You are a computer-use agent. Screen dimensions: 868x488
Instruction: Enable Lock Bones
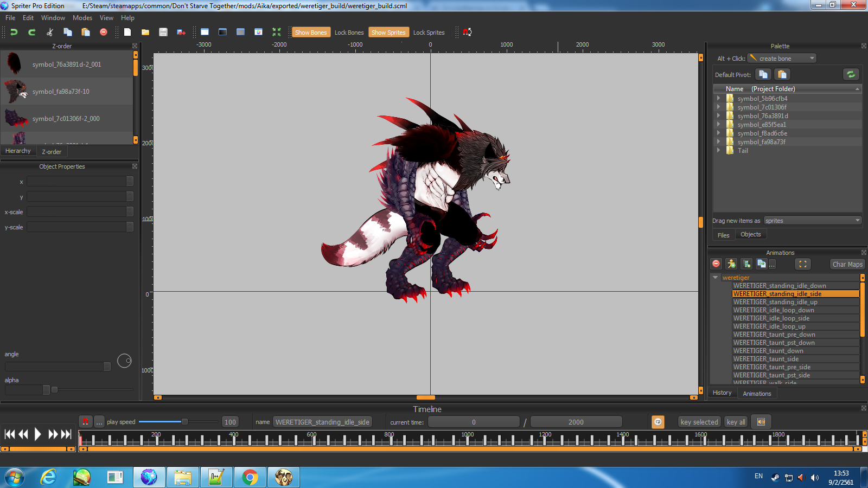point(349,33)
